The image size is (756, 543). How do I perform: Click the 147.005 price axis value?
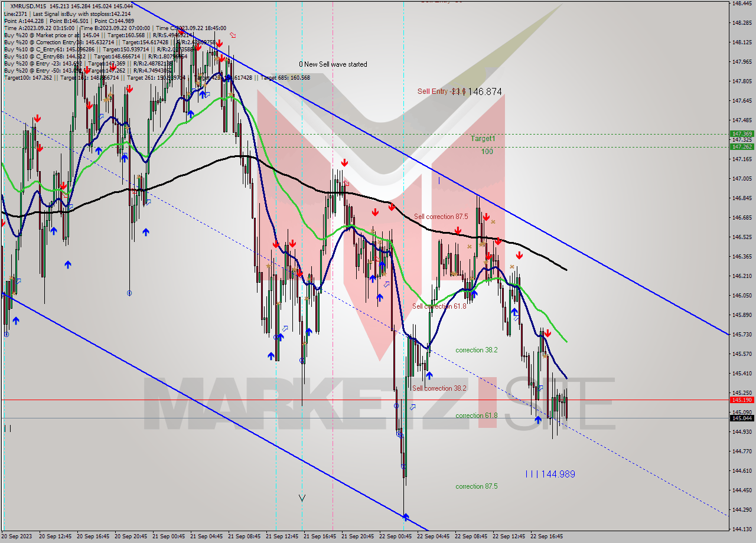coord(741,178)
